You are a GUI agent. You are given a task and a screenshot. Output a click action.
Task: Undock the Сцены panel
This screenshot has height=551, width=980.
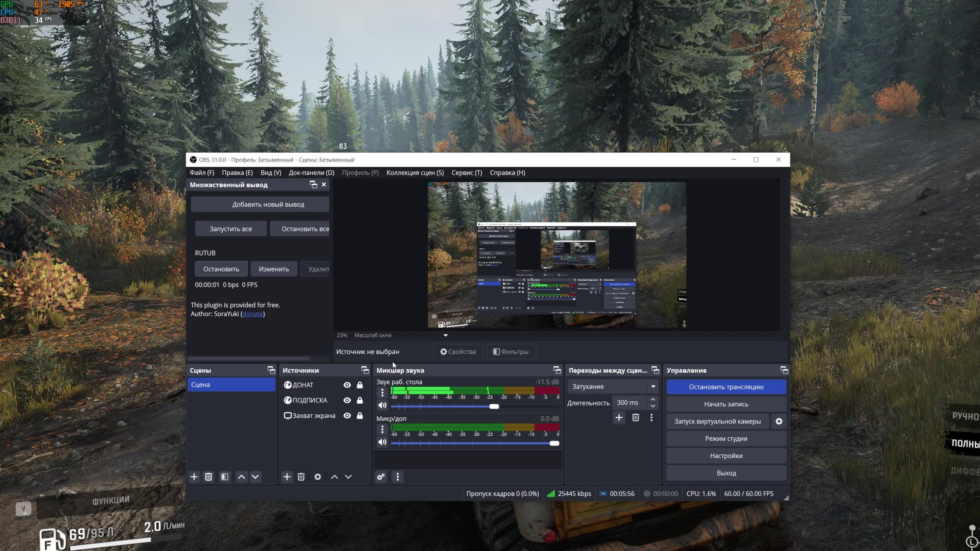click(x=271, y=370)
